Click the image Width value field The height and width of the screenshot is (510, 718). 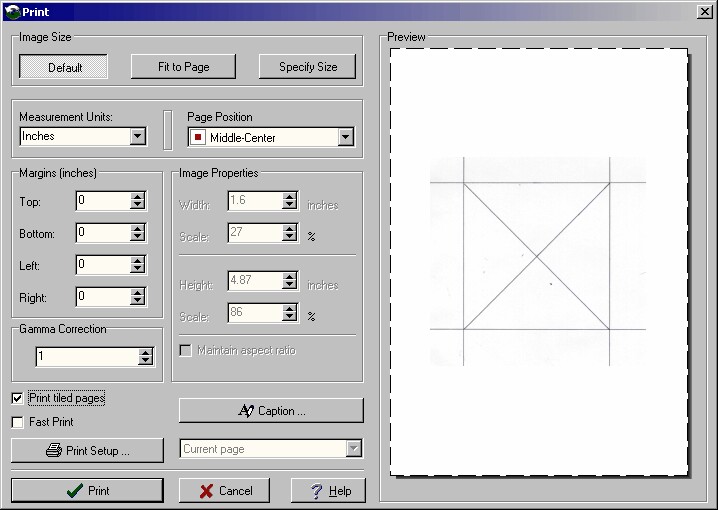[x=255, y=201]
